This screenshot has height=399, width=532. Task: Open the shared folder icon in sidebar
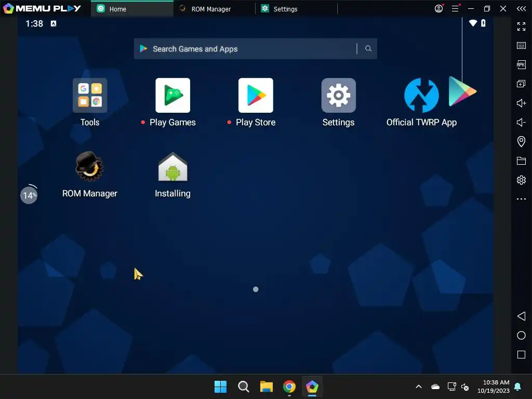click(x=521, y=161)
